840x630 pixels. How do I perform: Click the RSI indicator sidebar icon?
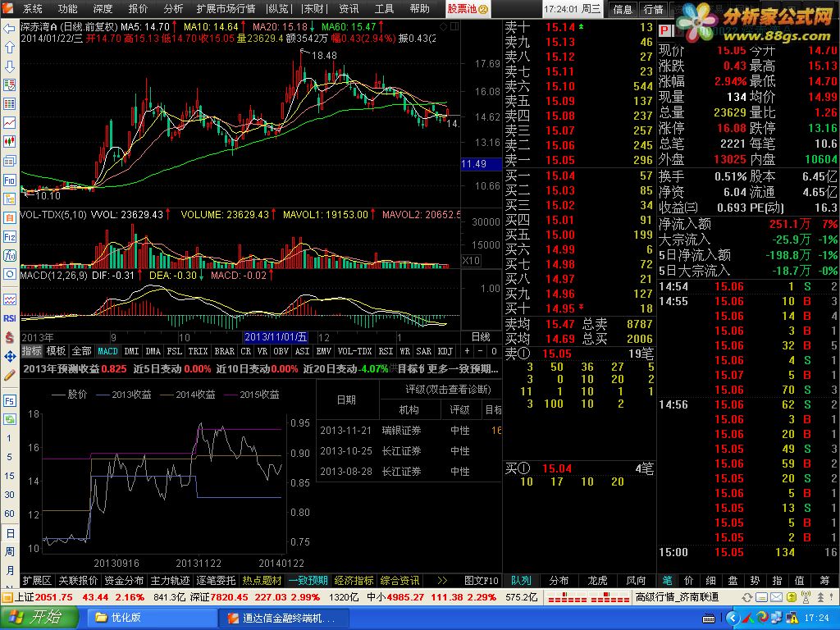point(10,318)
